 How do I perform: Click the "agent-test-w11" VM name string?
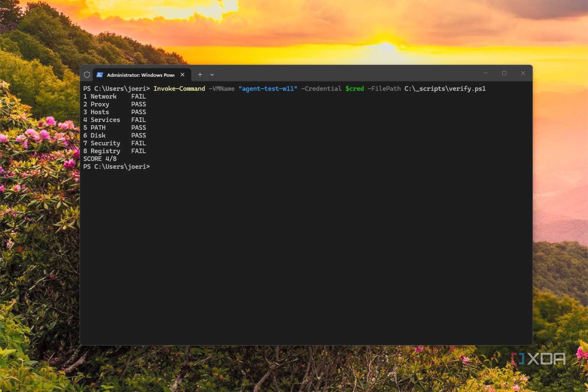268,88
